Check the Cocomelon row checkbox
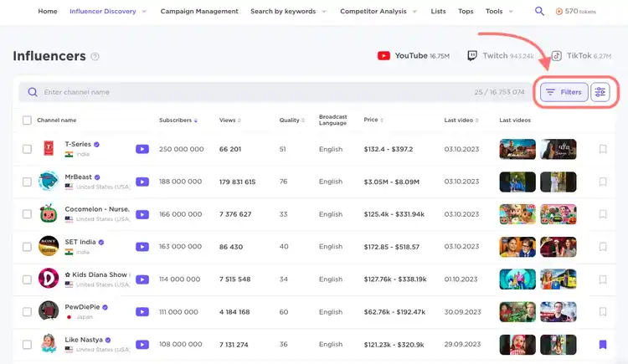The height and width of the screenshot is (364, 628). pyautogui.click(x=27, y=214)
